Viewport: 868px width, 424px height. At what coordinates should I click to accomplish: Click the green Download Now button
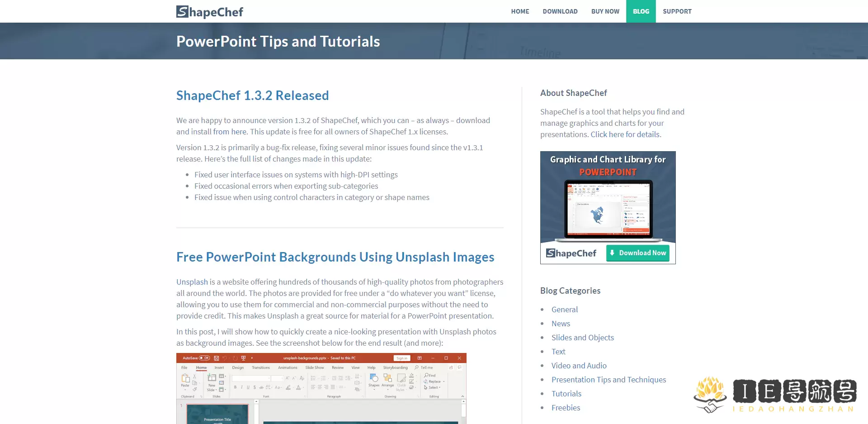638,253
